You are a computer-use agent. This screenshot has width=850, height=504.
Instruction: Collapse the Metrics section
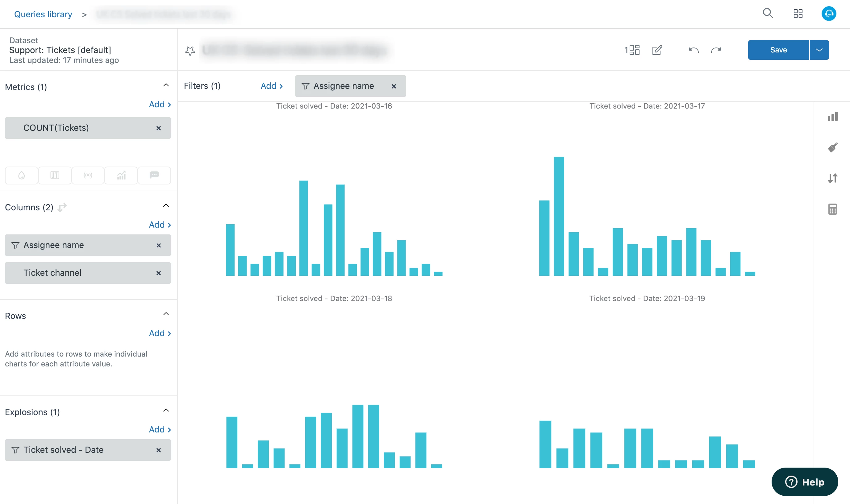click(166, 85)
